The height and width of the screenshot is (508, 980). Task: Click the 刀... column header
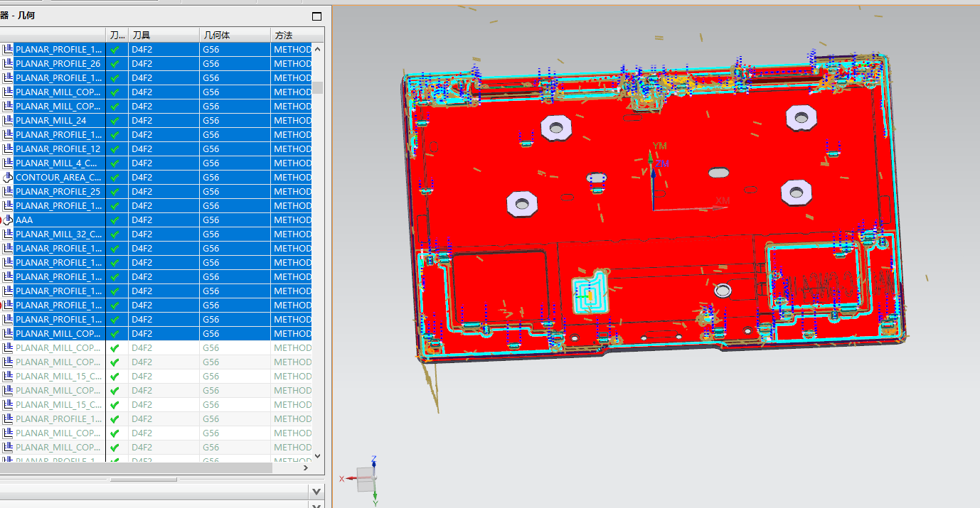click(117, 35)
